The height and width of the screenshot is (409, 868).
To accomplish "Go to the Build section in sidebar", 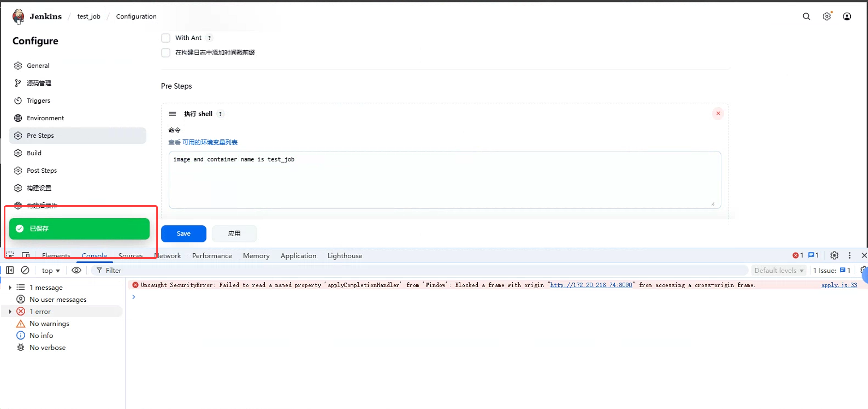I will [34, 153].
